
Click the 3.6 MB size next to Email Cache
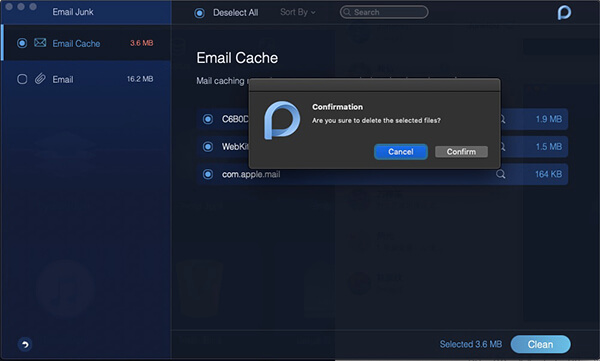(142, 43)
